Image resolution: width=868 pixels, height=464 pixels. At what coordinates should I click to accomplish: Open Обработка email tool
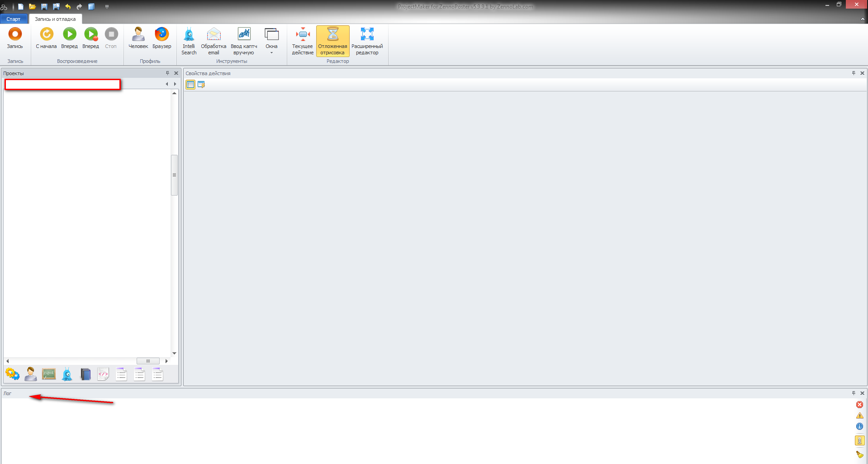click(x=213, y=41)
